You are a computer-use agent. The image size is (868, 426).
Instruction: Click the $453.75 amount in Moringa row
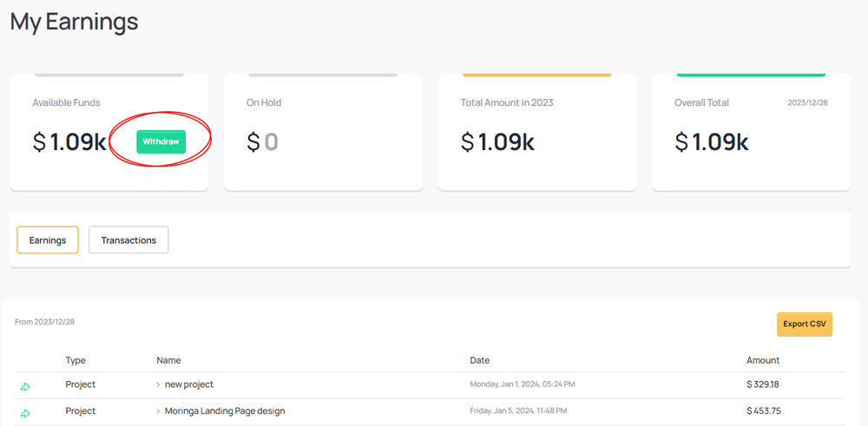[763, 411]
